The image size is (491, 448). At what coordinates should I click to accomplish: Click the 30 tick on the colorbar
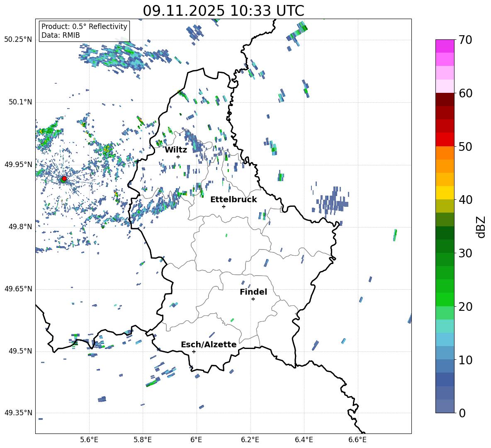(x=465, y=253)
